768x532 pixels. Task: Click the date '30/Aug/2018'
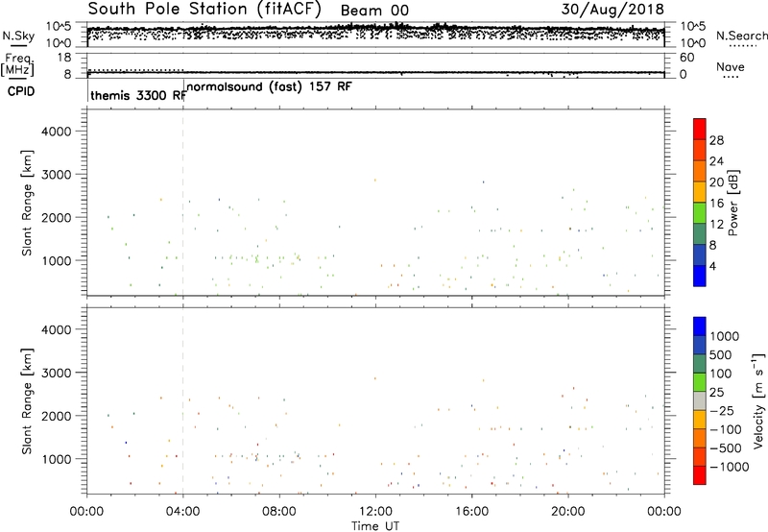612,9
